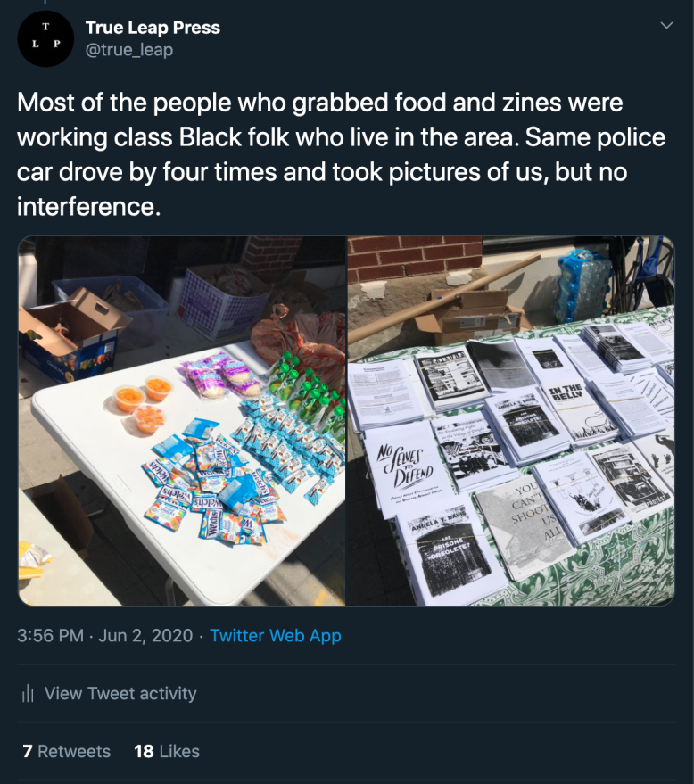Open View Tweet activity text
The width and height of the screenshot is (694, 784).
[x=120, y=694]
